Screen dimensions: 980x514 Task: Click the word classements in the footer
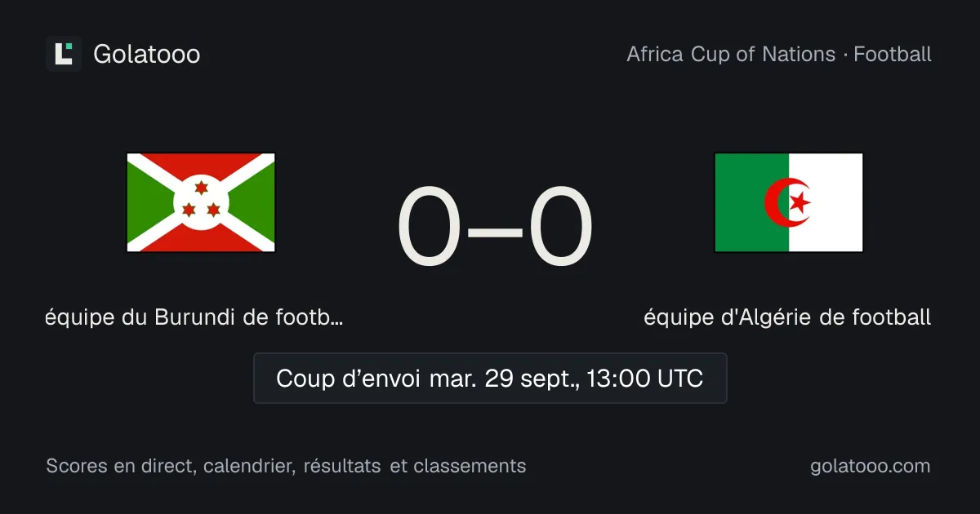click(x=470, y=466)
